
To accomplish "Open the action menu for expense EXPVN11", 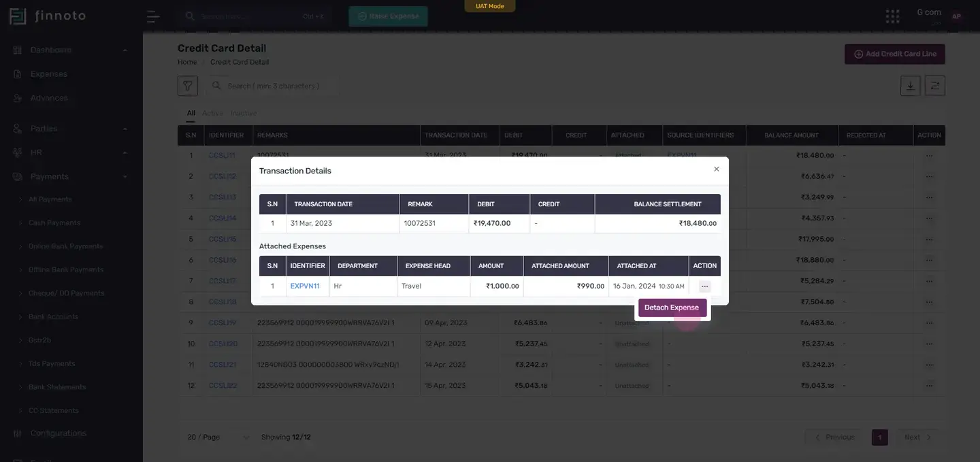I will coord(704,286).
